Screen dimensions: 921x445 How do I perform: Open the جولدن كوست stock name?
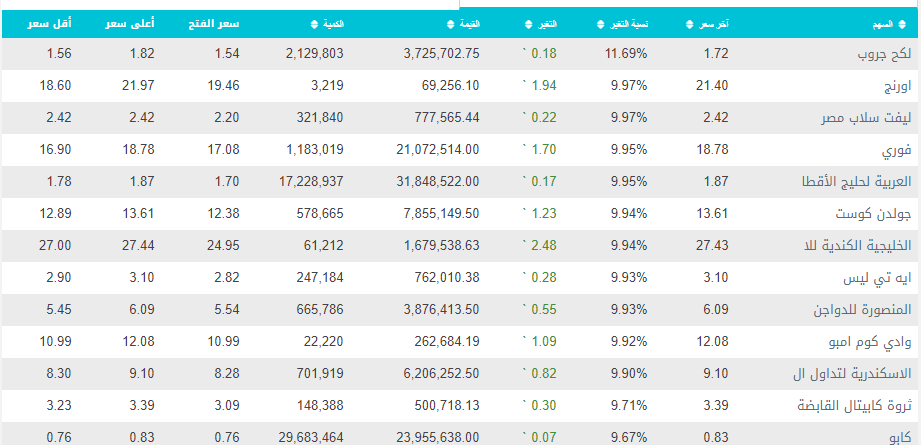click(x=874, y=214)
